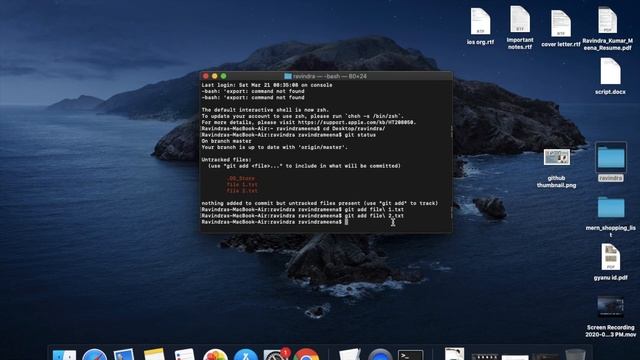Click the support.apple.com/kb/HT208050 URL

point(357,122)
